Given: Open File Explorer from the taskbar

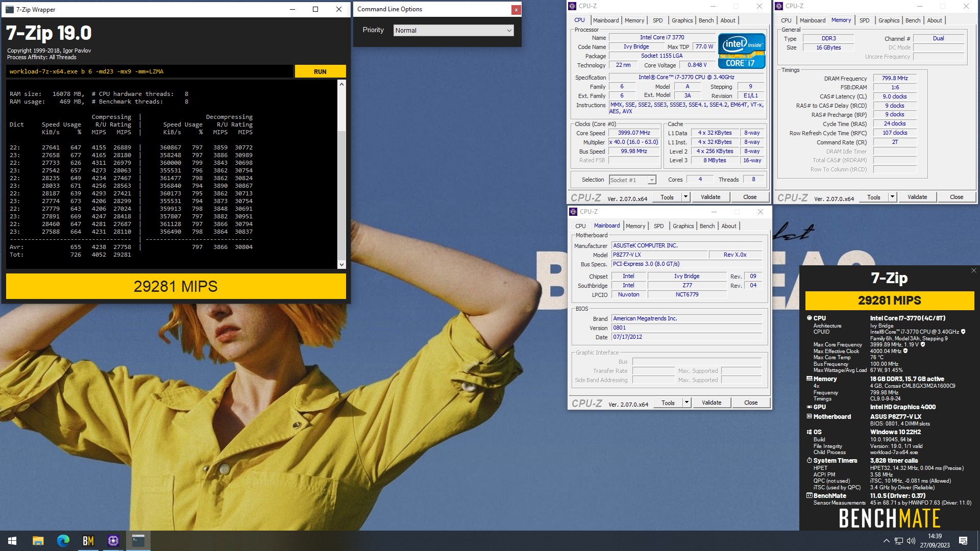Looking at the screenshot, I should [x=38, y=541].
